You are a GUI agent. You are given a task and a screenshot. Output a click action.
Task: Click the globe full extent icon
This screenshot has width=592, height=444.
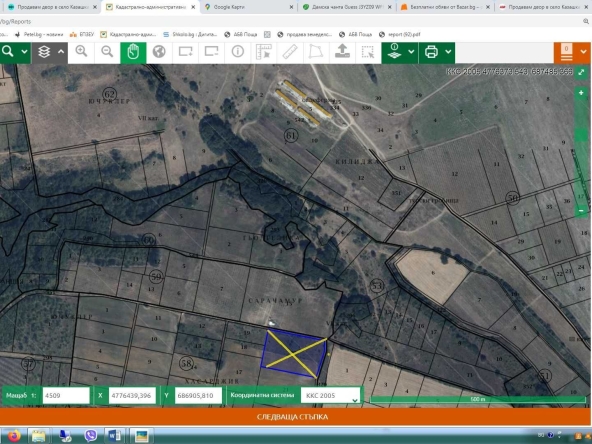click(x=159, y=52)
